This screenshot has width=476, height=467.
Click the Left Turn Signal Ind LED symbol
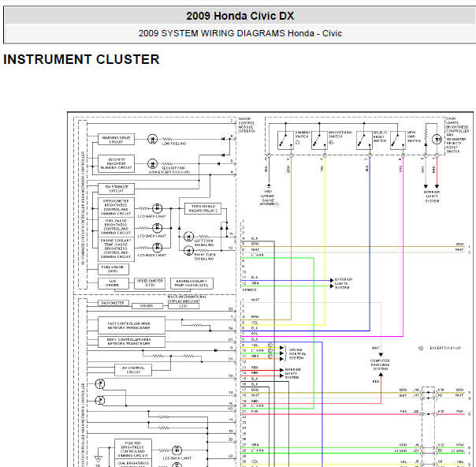click(188, 237)
